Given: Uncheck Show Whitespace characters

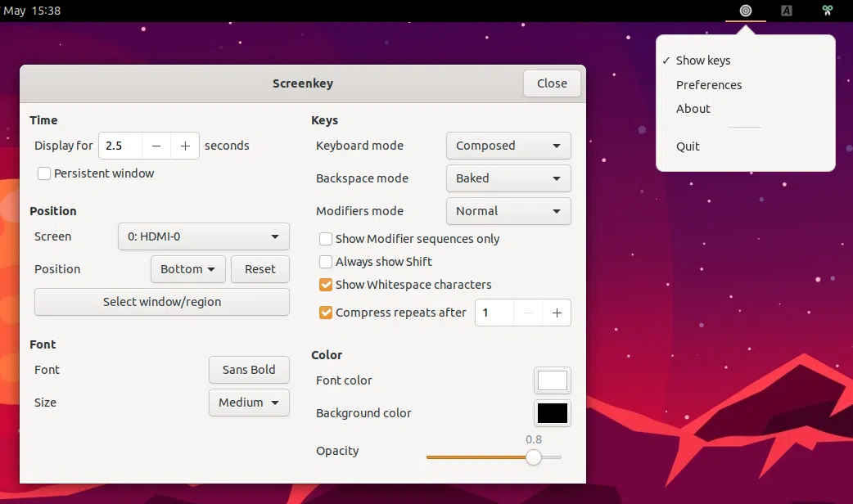Looking at the screenshot, I should coord(326,285).
